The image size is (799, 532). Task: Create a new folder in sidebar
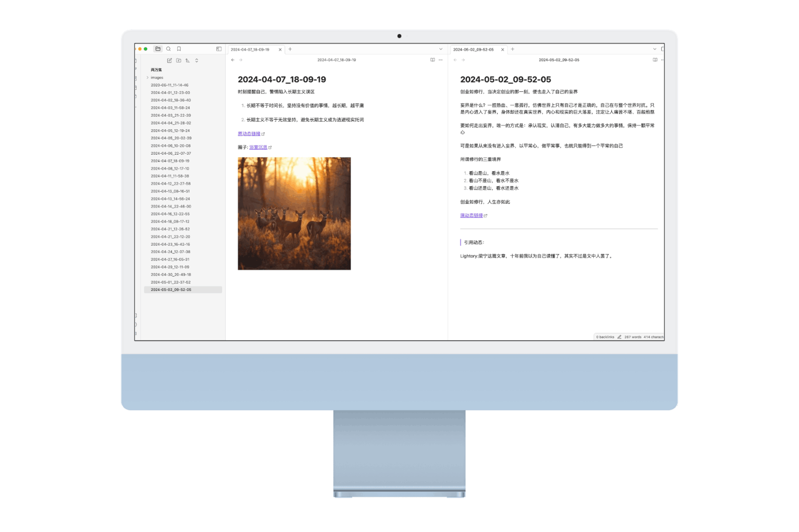tap(179, 60)
